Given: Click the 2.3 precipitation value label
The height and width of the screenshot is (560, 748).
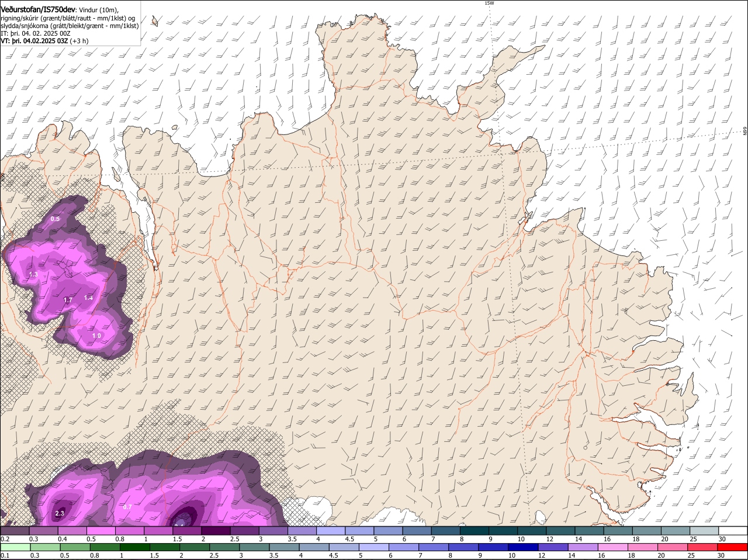Looking at the screenshot, I should 60,514.
